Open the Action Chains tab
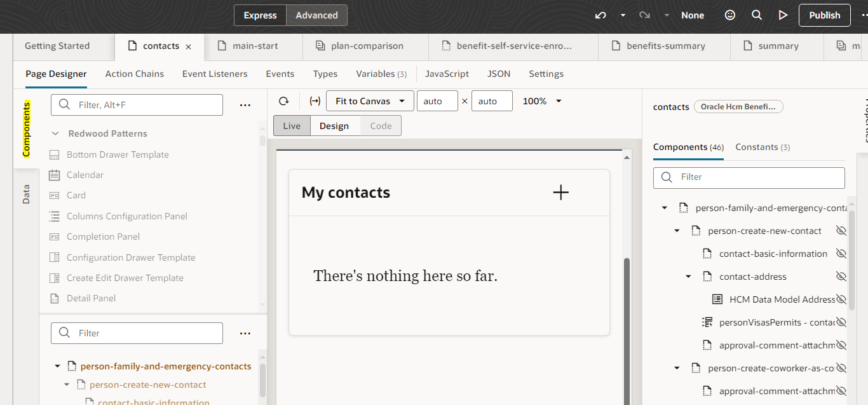The height and width of the screenshot is (405, 868). coord(134,74)
